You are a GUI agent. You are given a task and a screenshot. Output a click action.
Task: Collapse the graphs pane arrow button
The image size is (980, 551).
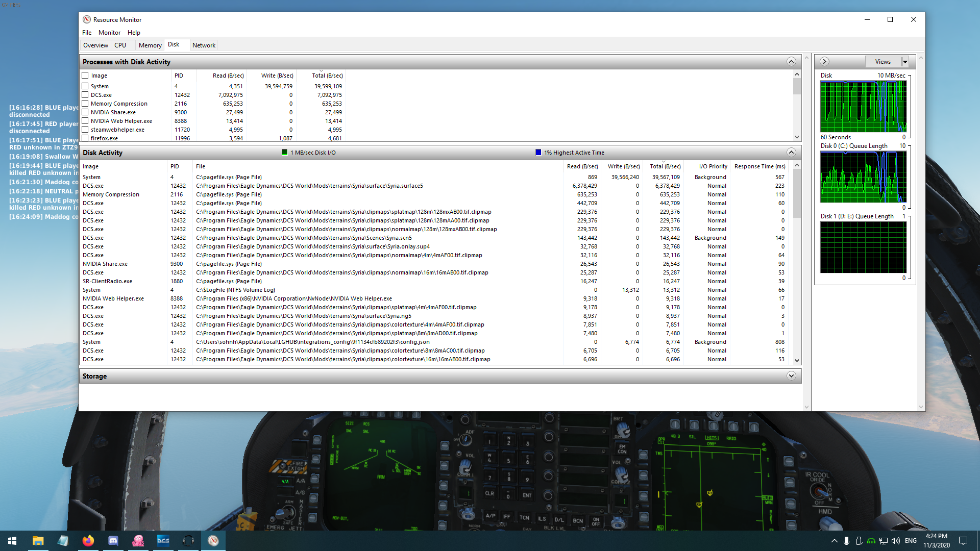click(x=824, y=62)
